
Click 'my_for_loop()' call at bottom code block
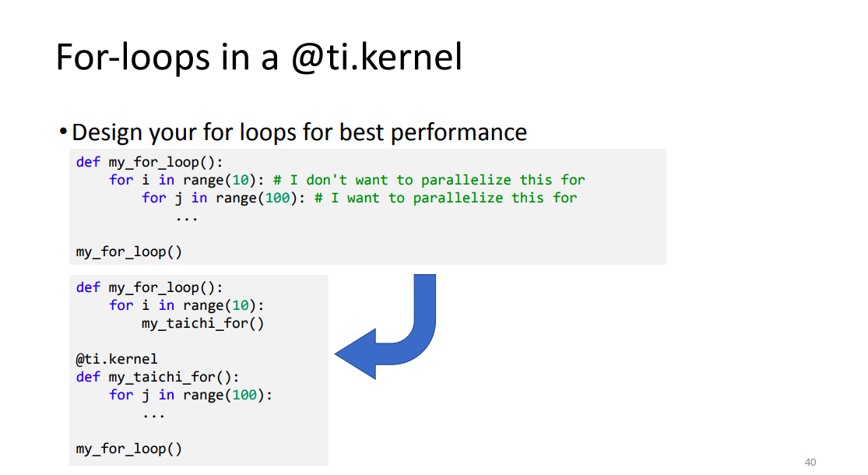(129, 449)
